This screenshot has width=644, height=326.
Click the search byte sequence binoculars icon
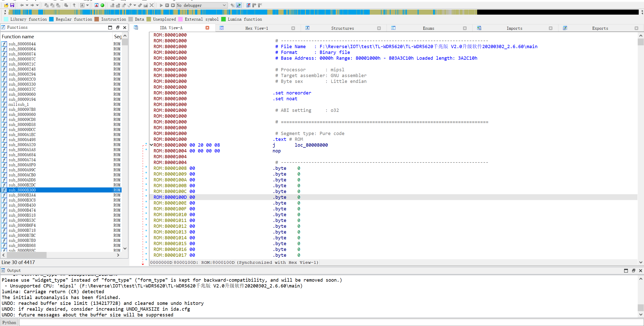coord(58,5)
